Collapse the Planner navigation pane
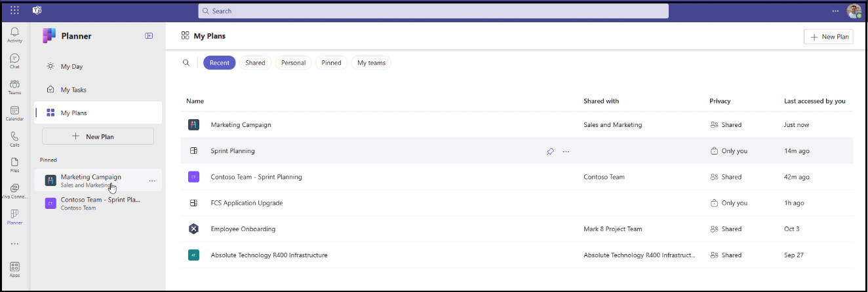Viewport: 868px width, 292px height. click(149, 36)
